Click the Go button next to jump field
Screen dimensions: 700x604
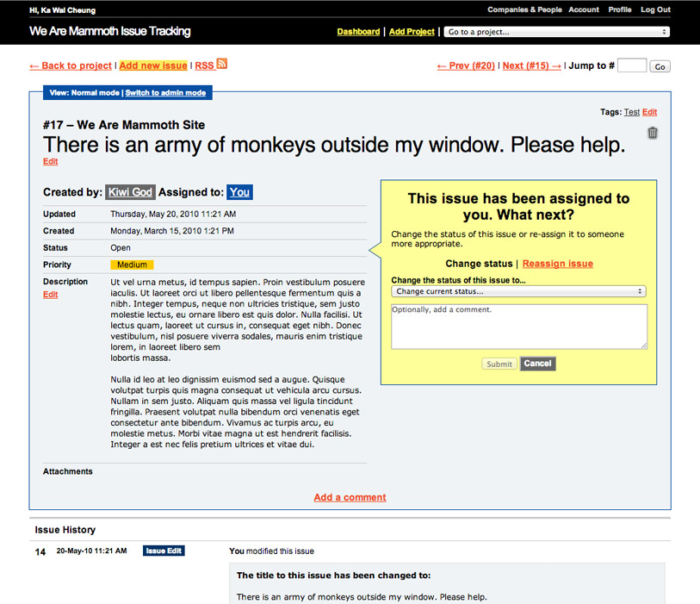point(660,66)
